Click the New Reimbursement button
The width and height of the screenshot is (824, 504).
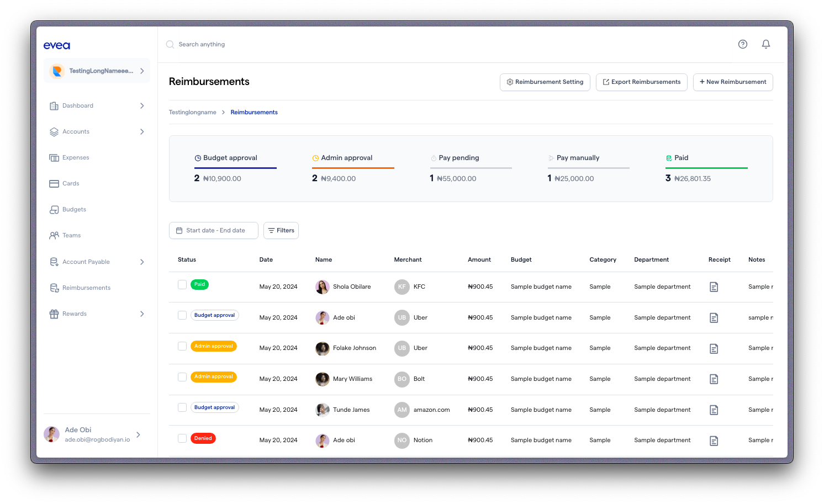click(x=732, y=82)
